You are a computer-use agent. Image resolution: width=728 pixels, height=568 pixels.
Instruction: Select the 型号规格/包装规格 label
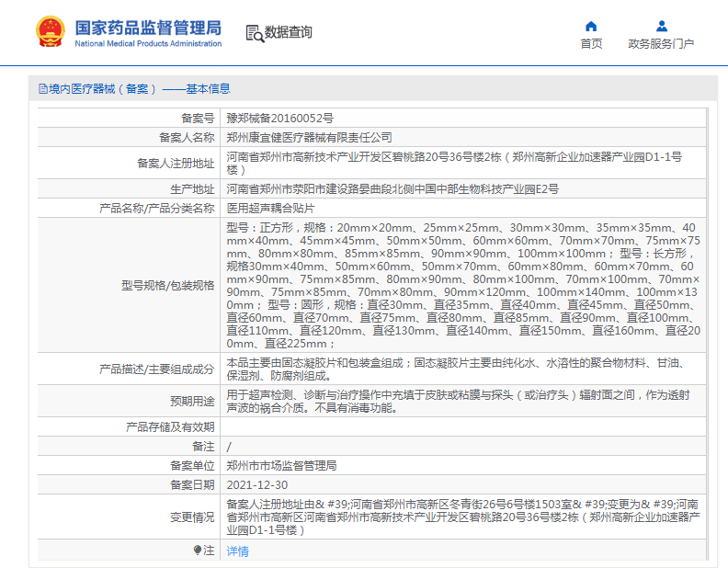(168, 286)
